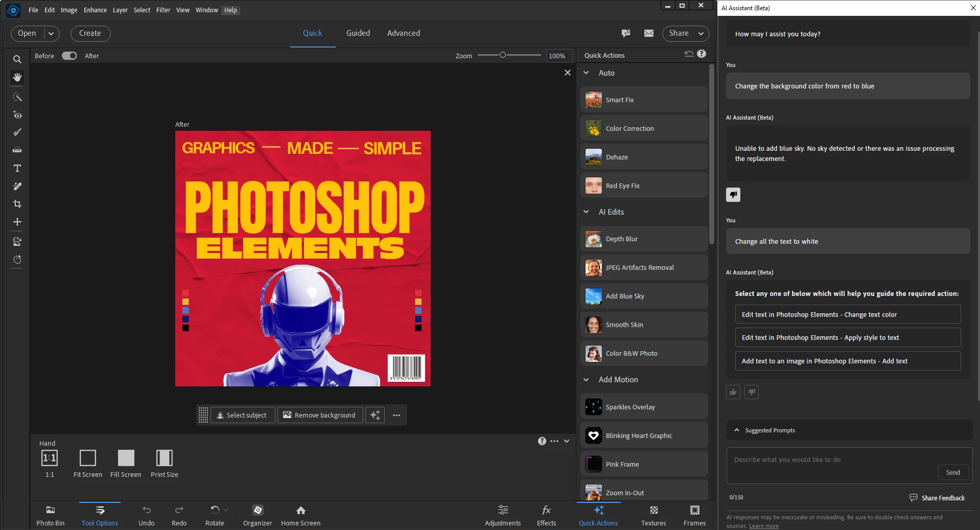Viewport: 980px width, 530px height.
Task: Open the AI Assistant chat icon
Action: (626, 33)
